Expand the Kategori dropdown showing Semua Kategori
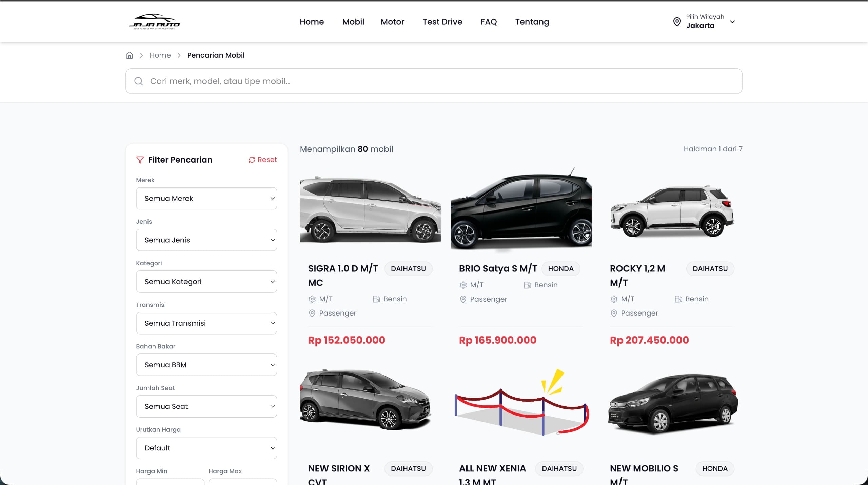 point(206,282)
